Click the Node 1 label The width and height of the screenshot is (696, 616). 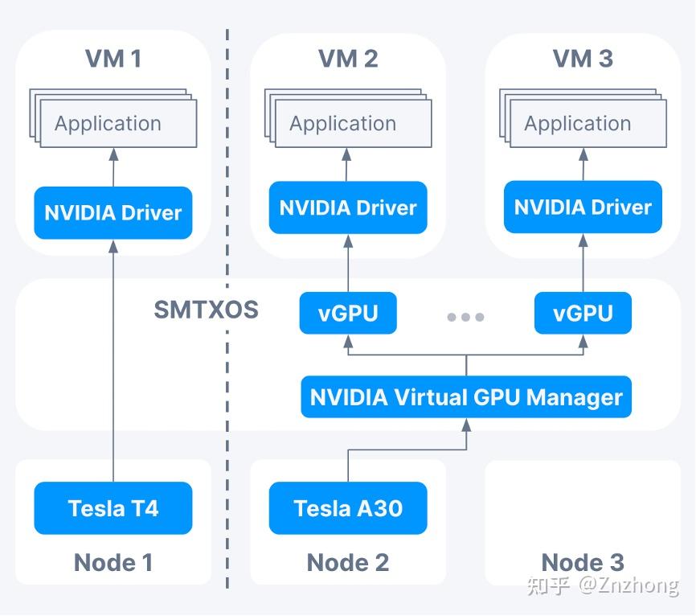(113, 562)
